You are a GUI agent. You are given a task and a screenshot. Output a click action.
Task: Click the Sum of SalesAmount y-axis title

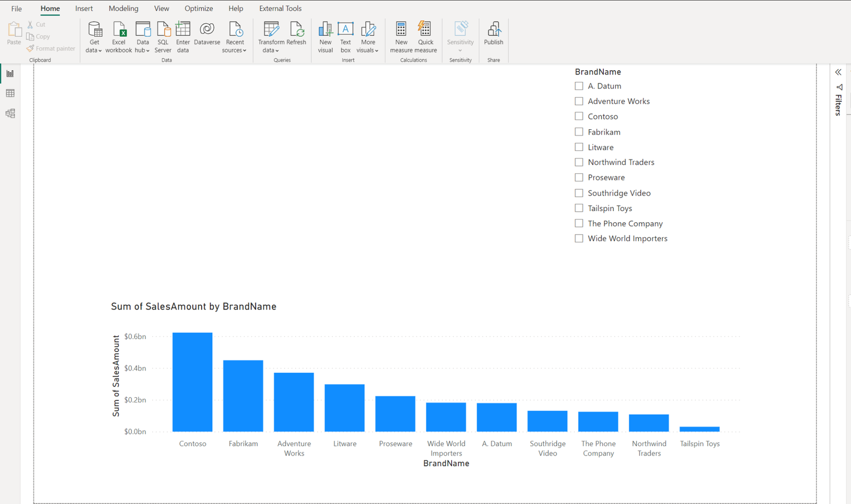pyautogui.click(x=116, y=376)
